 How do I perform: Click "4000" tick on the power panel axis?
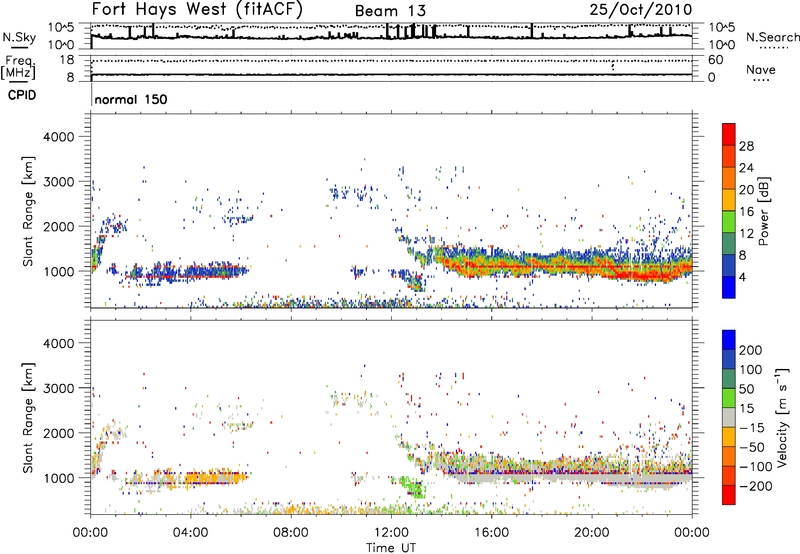coord(59,137)
